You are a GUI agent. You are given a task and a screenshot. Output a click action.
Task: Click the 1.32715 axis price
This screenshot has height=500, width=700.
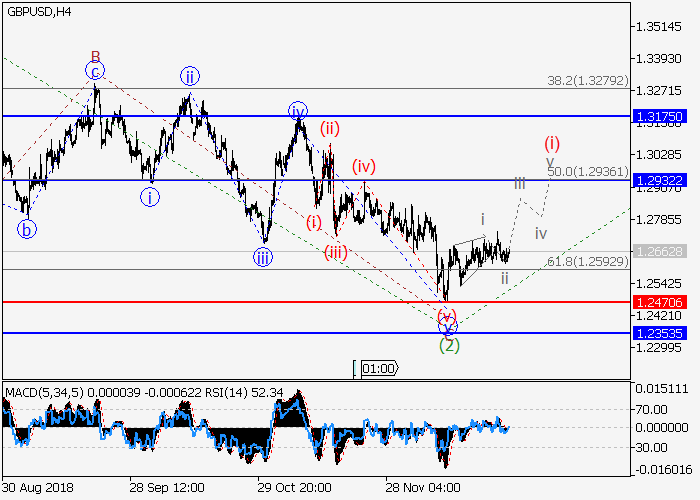click(x=659, y=91)
